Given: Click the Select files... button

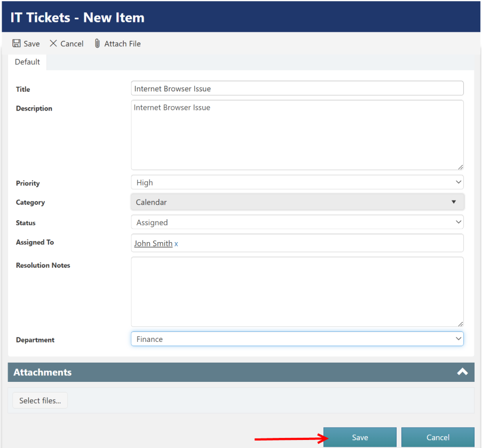Looking at the screenshot, I should coord(40,401).
